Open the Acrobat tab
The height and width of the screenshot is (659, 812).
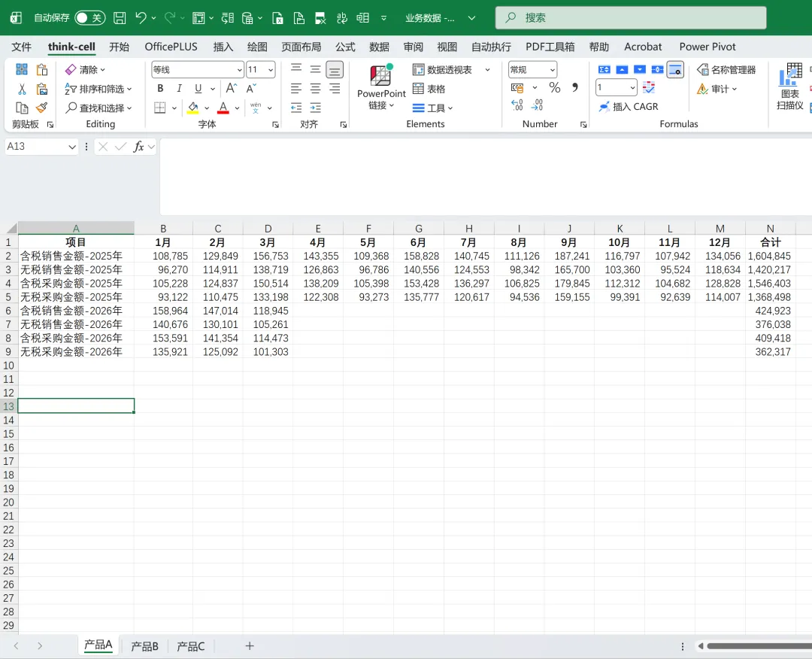(643, 47)
